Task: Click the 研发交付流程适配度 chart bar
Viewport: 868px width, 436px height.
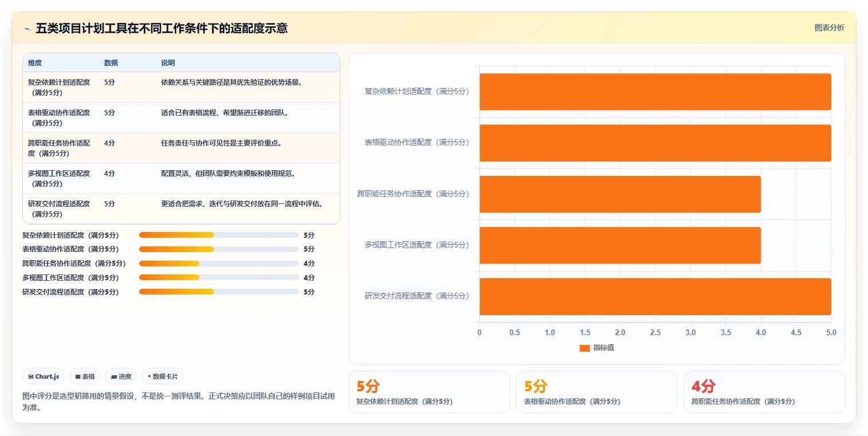Action: [x=655, y=296]
